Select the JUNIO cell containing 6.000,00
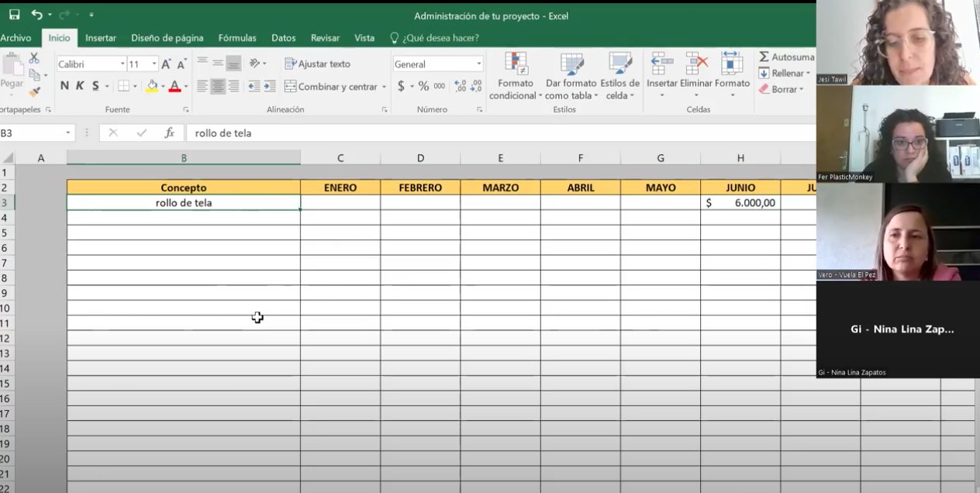 (x=740, y=203)
